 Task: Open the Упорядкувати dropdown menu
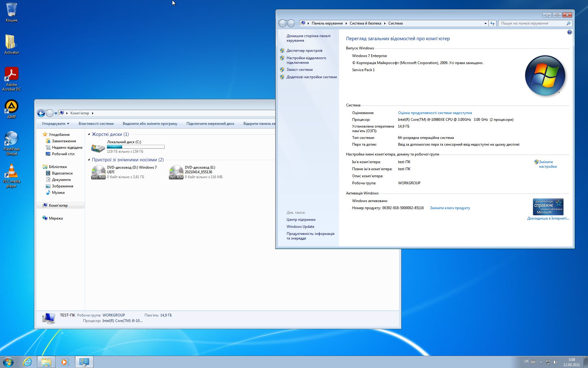click(x=55, y=124)
